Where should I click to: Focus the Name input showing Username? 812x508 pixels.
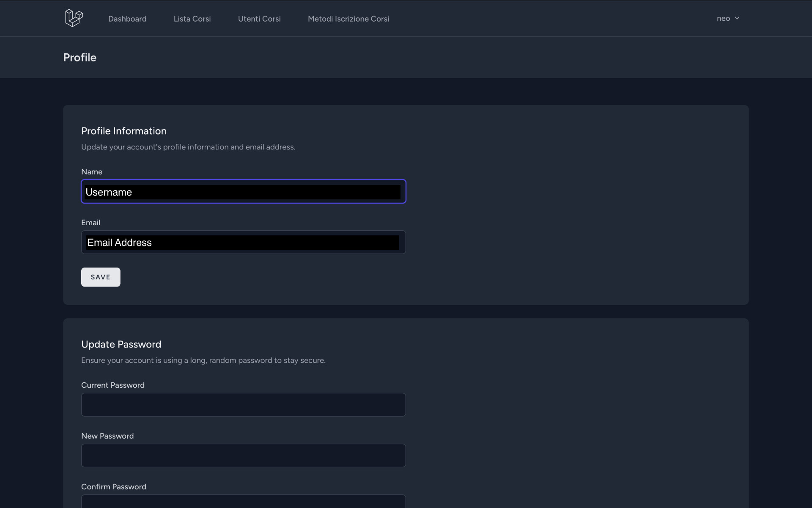tap(243, 191)
